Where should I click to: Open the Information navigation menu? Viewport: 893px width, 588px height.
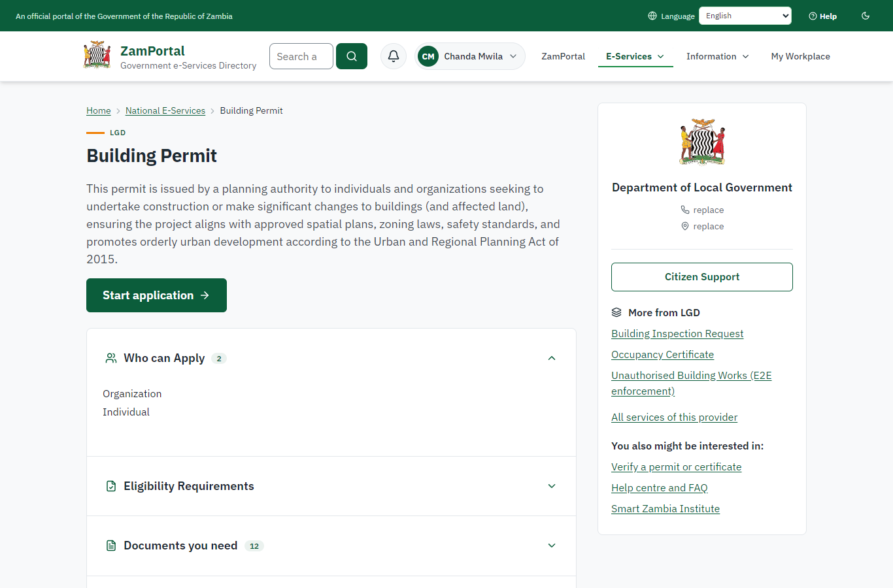click(718, 56)
